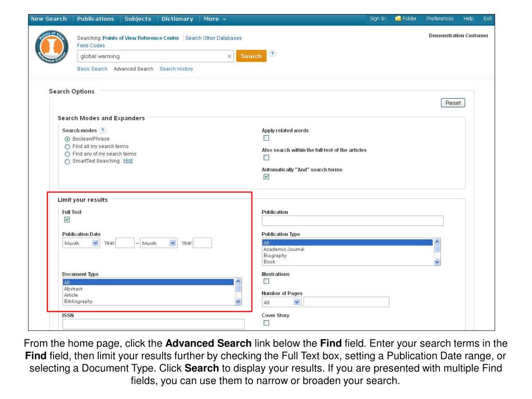Open Search History link
This screenshot has width=532, height=399.
point(177,69)
